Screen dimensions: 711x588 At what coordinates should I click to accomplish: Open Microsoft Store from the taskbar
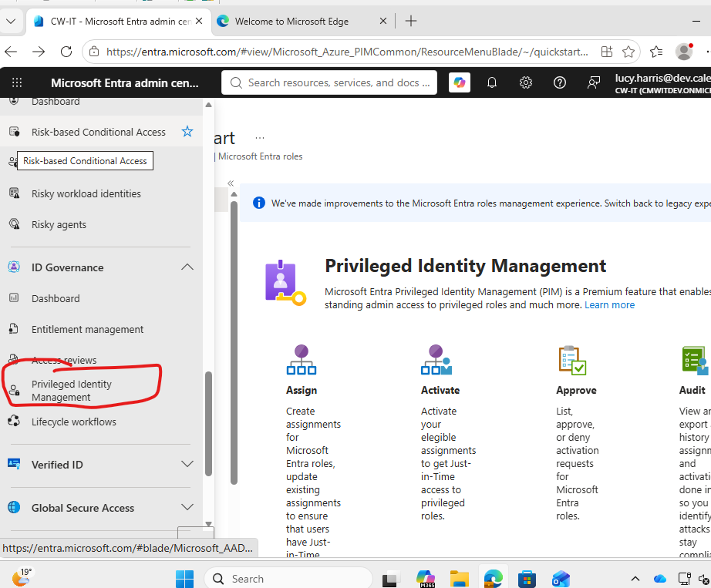(x=527, y=579)
